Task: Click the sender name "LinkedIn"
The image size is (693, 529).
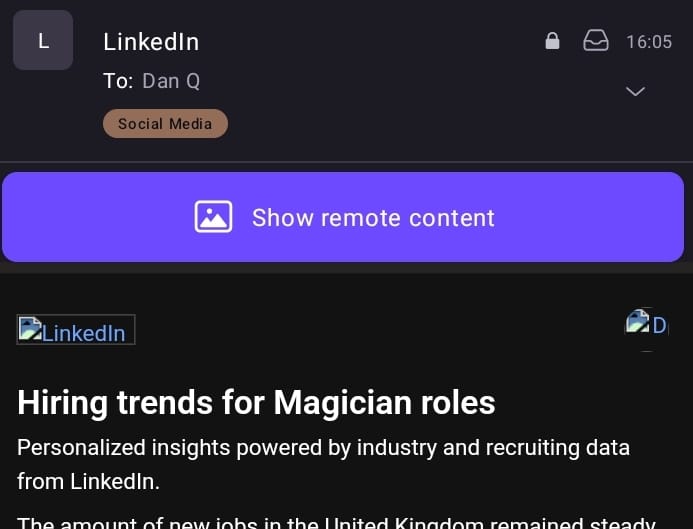Action: click(x=151, y=42)
